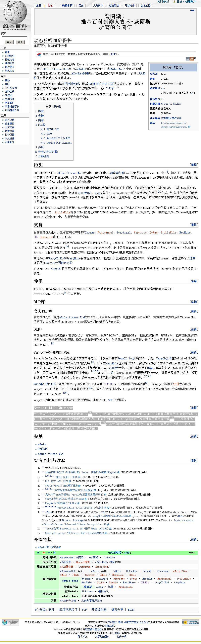Screen dimensions: 201x644
Task: Select the 大陆简体 variant tab
Action: [x=98, y=6]
